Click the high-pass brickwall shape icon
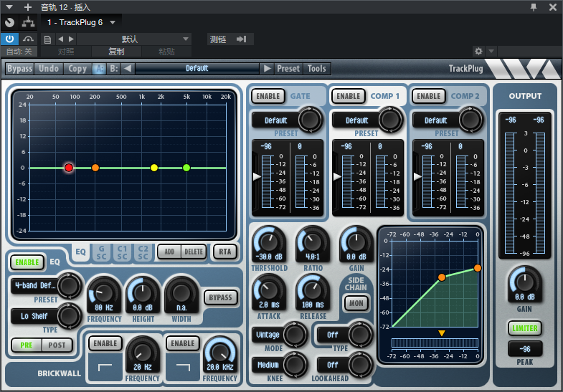This screenshot has width=563, height=392. tap(105, 367)
